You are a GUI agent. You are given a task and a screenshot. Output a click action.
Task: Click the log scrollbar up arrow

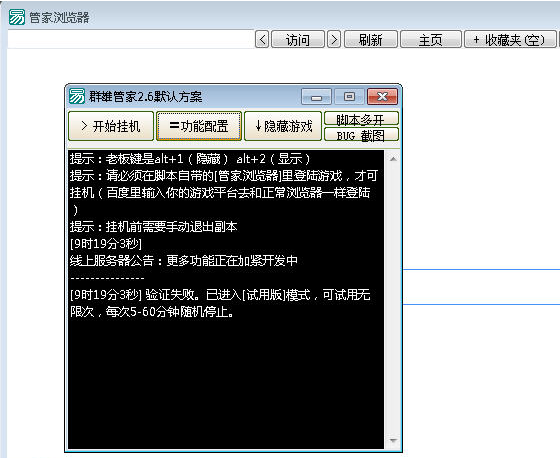coord(393,159)
